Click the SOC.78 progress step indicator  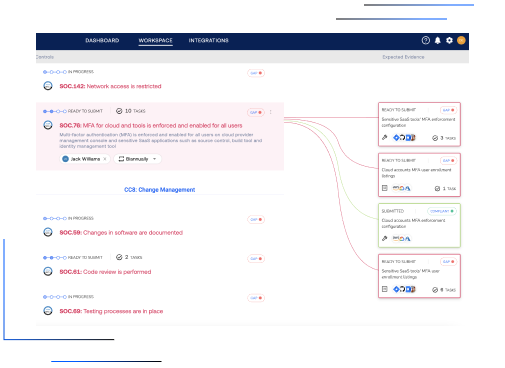(55, 111)
